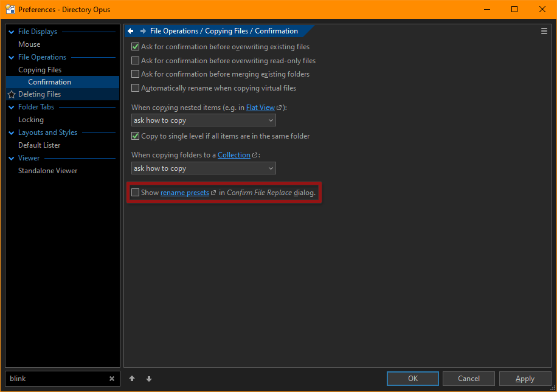Viewport: 557px width, 392px height.
Task: Follow the Flat View link
Action: [260, 108]
